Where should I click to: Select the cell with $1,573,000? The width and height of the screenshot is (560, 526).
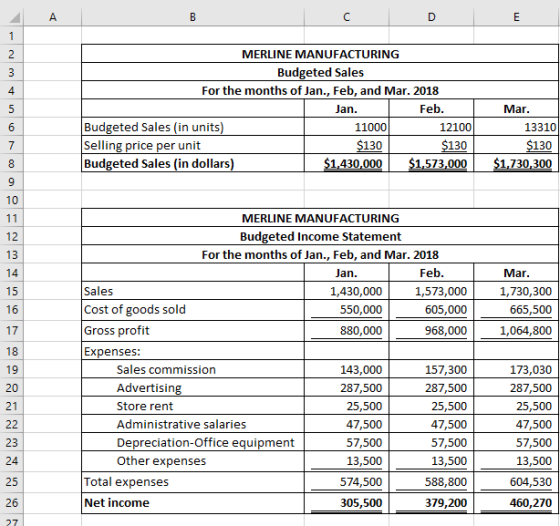pos(431,163)
